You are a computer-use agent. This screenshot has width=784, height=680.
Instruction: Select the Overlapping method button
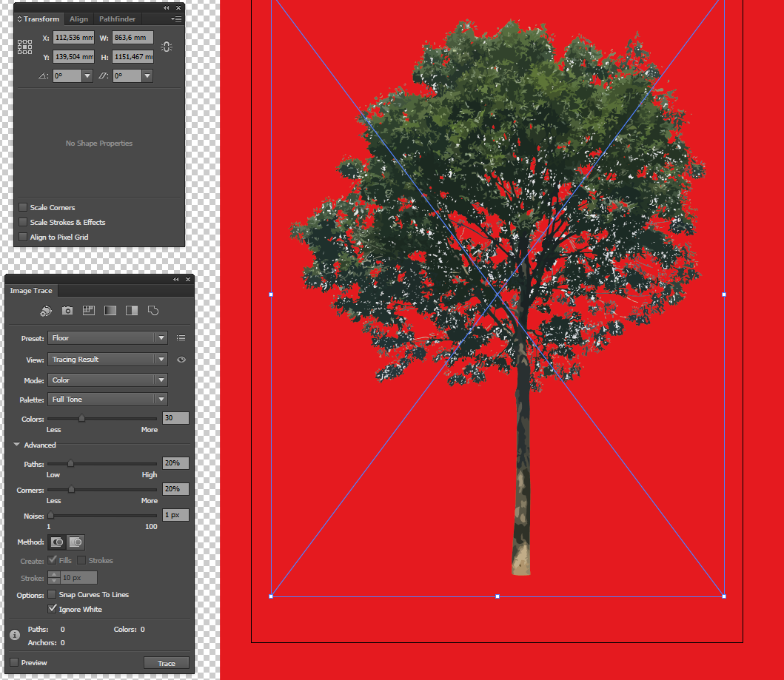tap(75, 542)
